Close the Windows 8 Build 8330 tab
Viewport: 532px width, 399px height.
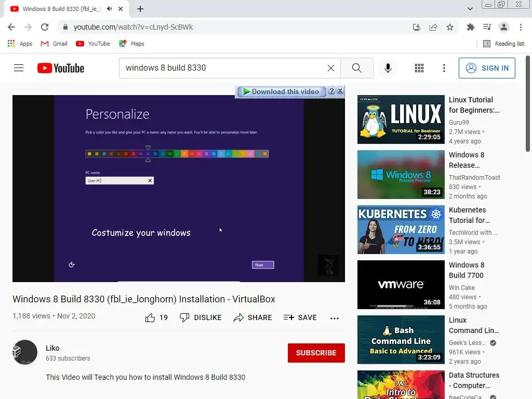pos(121,9)
